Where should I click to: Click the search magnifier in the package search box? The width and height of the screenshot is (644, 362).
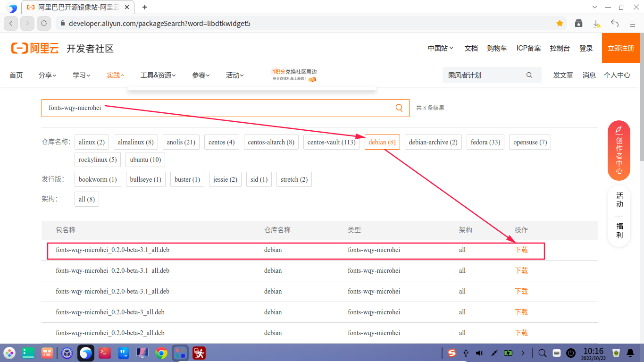click(x=399, y=108)
